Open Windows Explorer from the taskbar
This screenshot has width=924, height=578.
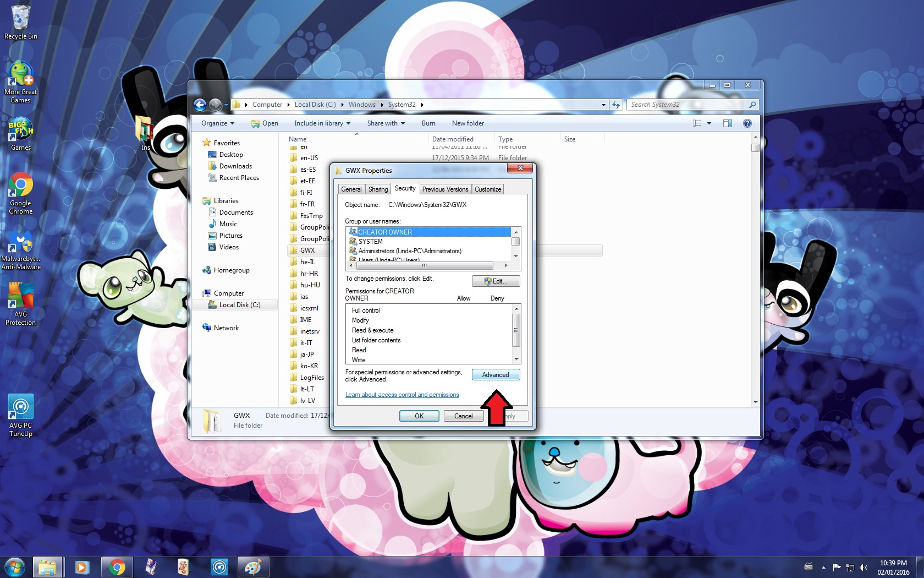pos(48,566)
